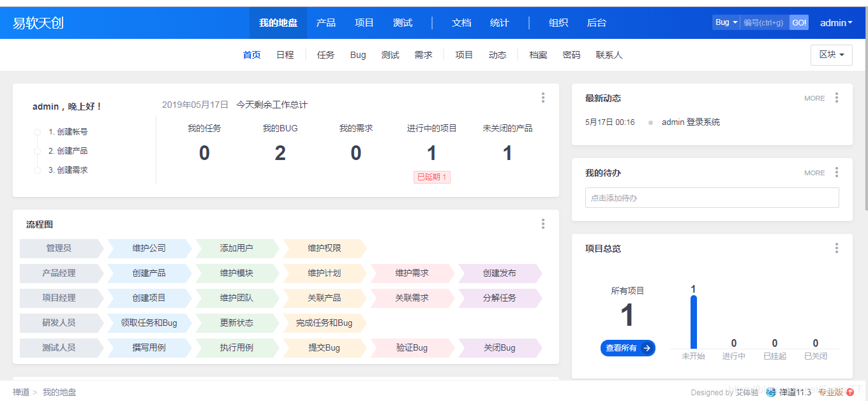Switch to the Bug tab in the sub-navigation
Viewport: 868px width, 401px height.
(x=358, y=55)
